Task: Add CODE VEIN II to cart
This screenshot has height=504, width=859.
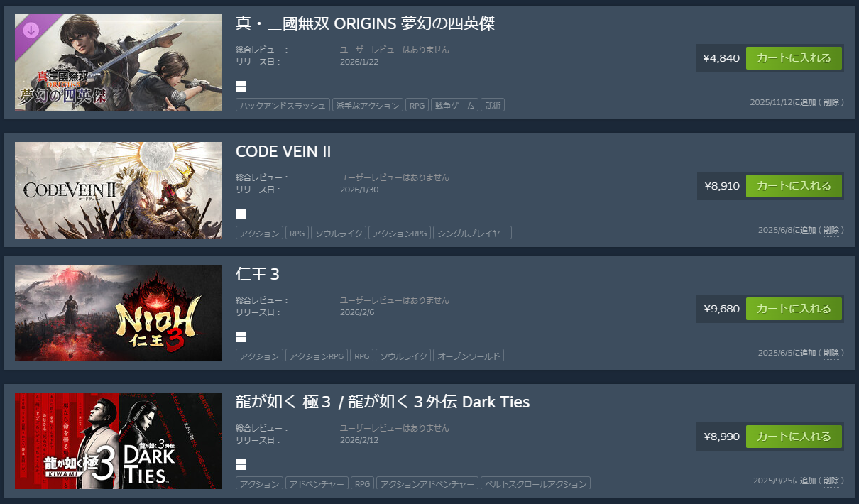Action: click(x=794, y=186)
